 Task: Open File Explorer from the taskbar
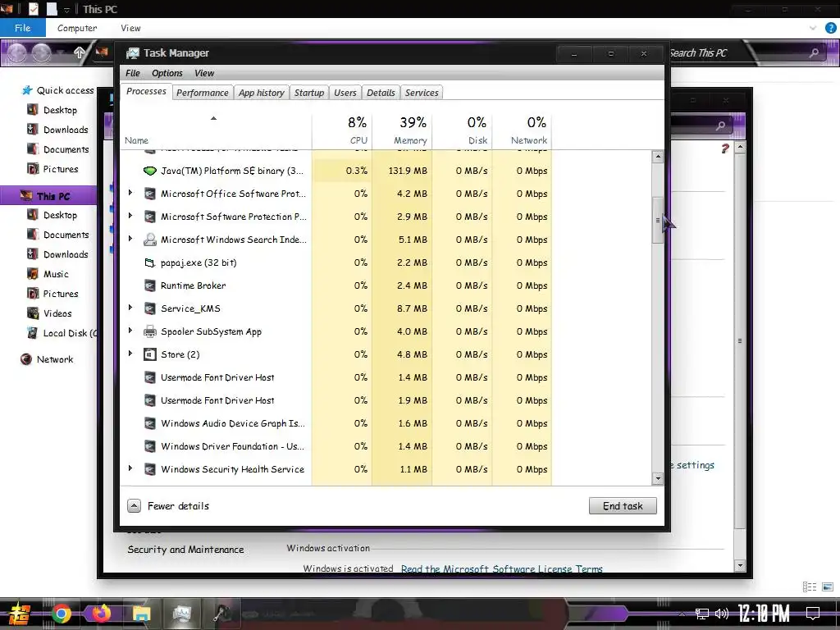tap(141, 614)
